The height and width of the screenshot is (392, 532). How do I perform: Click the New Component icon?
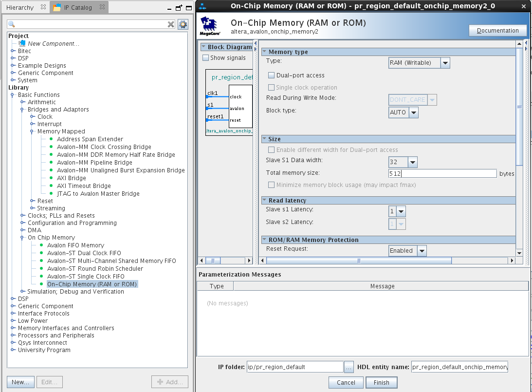pyautogui.click(x=22, y=43)
